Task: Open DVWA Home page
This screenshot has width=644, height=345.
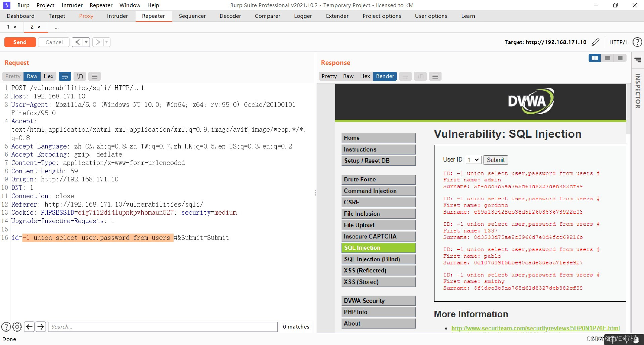Action: [x=378, y=138]
